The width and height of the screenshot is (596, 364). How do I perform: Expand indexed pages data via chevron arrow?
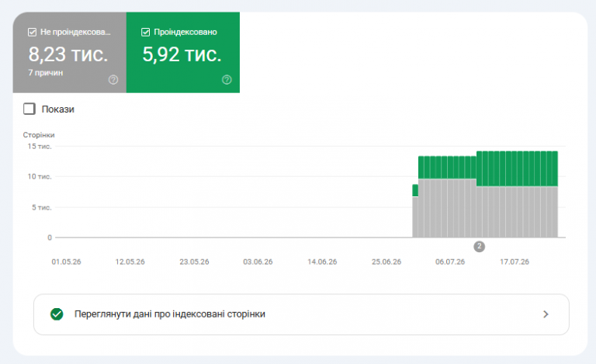pos(546,314)
